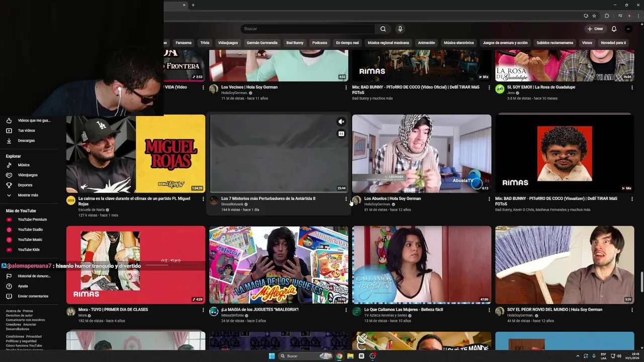This screenshot has height=362, width=644.
Task: Open YouTube notifications bell
Action: [614, 29]
